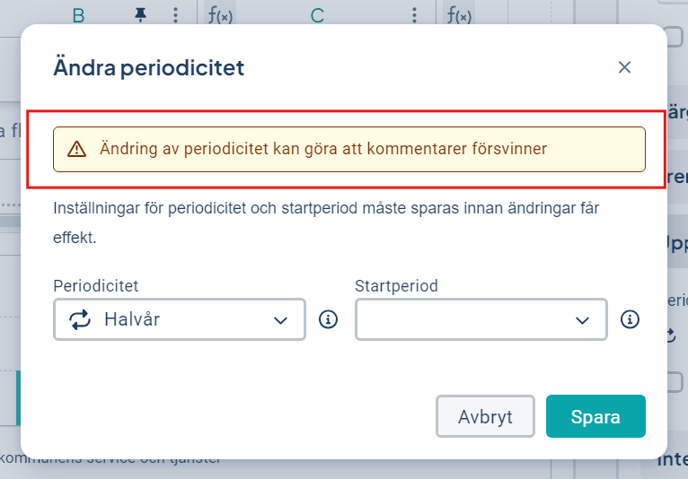Expand the empty Startperiod dropdown
688x479 pixels.
(481, 320)
